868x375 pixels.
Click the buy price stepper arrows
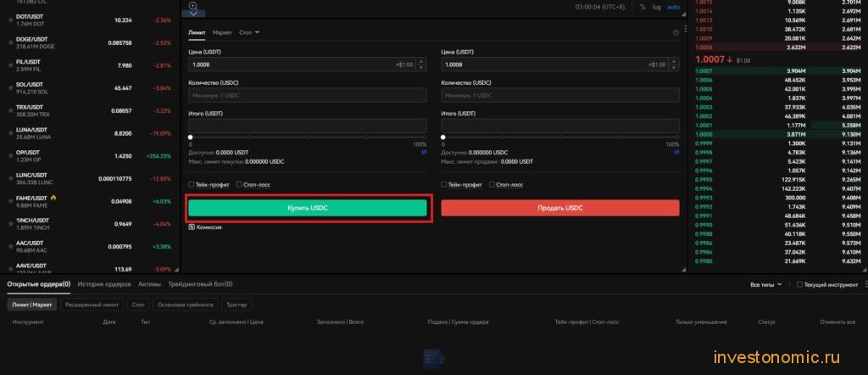422,64
